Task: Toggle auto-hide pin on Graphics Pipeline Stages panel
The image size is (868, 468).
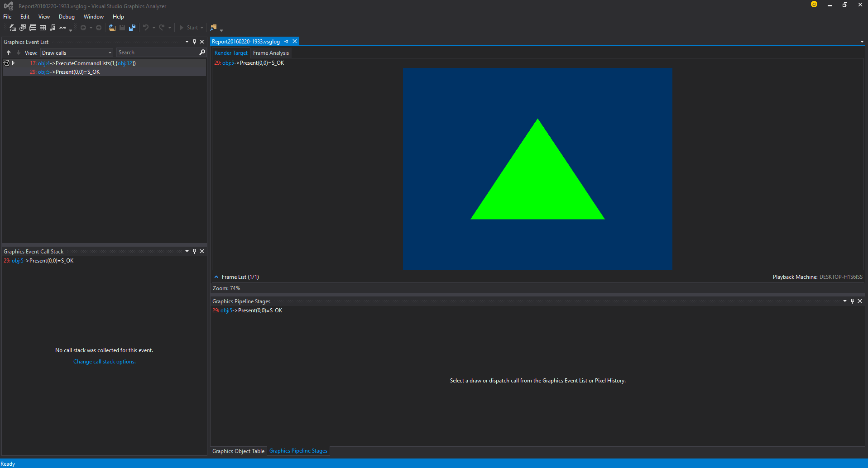Action: click(x=852, y=301)
